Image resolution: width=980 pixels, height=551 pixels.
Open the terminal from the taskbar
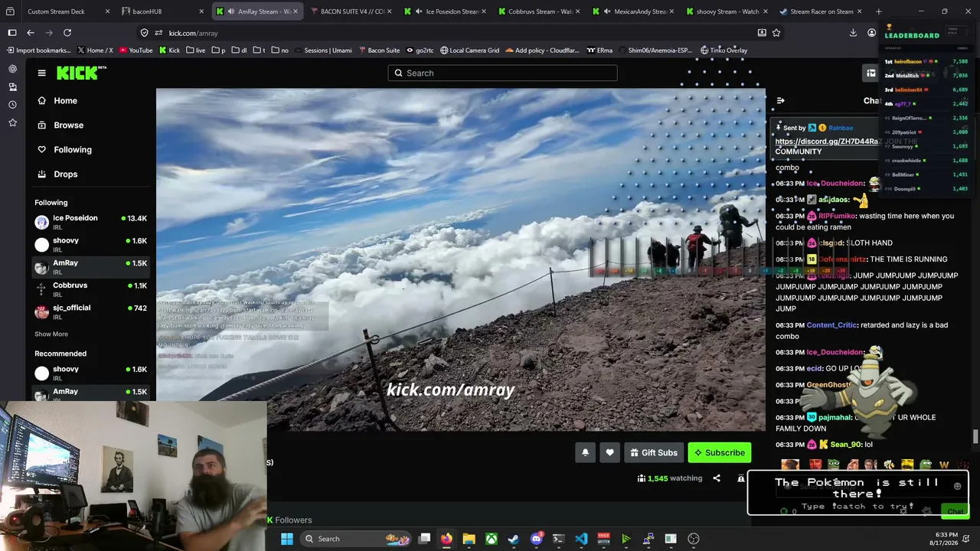[558, 539]
